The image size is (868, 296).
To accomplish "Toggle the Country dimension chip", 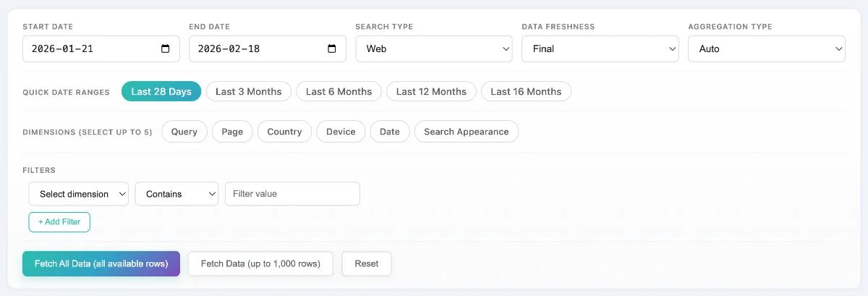I will point(284,132).
